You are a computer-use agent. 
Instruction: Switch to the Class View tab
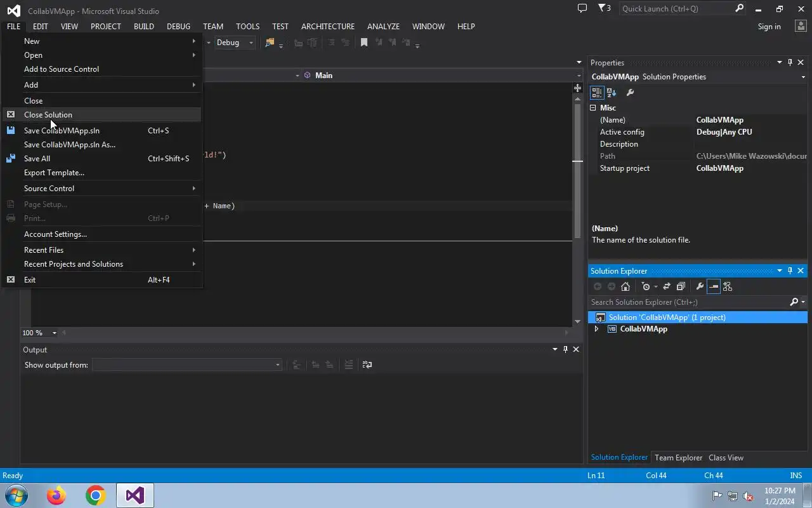tap(726, 457)
